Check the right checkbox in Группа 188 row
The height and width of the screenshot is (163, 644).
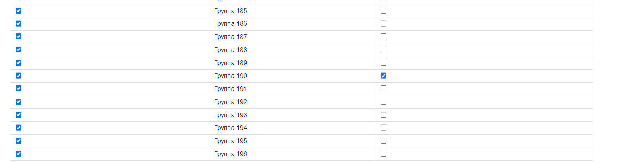point(383,50)
